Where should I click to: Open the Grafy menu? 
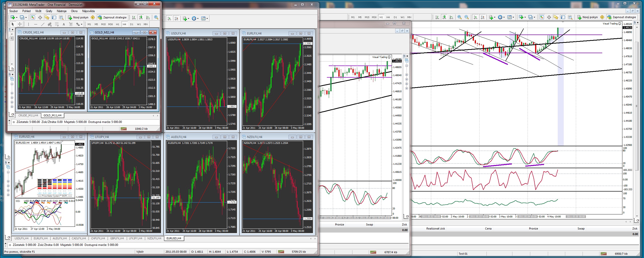(x=49, y=11)
